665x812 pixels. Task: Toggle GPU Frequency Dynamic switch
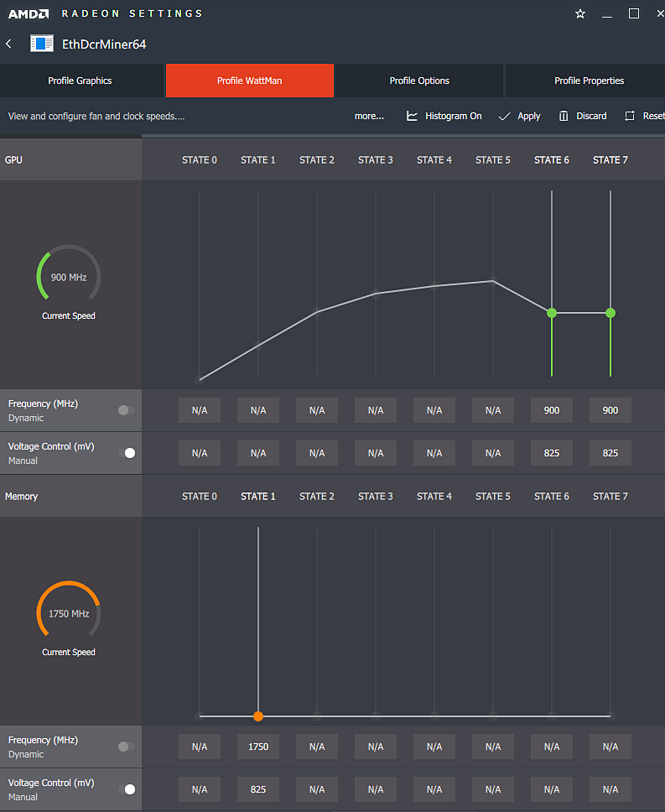(x=127, y=410)
